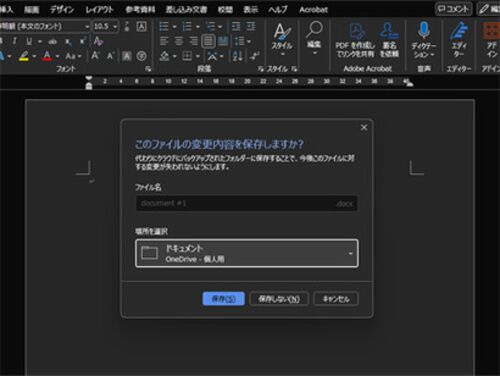Click the multilevel list icon
The image size is (500, 376).
click(211, 26)
